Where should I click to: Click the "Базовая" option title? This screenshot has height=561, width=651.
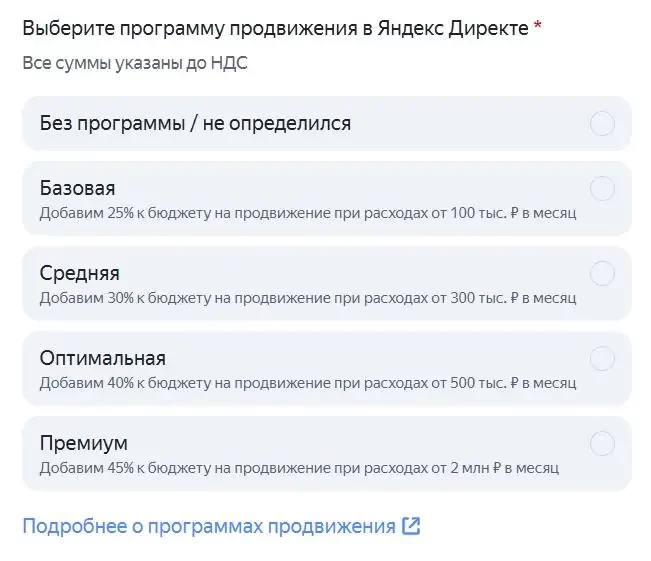(x=77, y=188)
